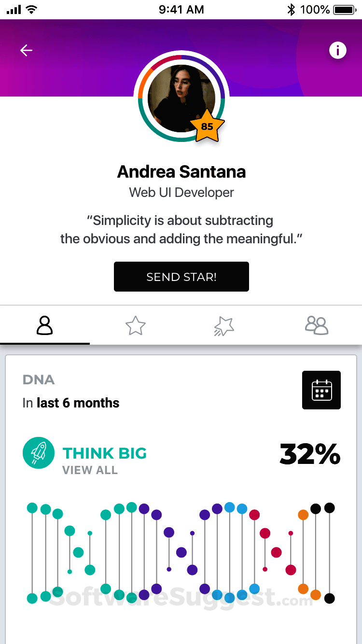This screenshot has width=362, height=644.
Task: Open the calendar date filter icon
Action: pyautogui.click(x=321, y=390)
